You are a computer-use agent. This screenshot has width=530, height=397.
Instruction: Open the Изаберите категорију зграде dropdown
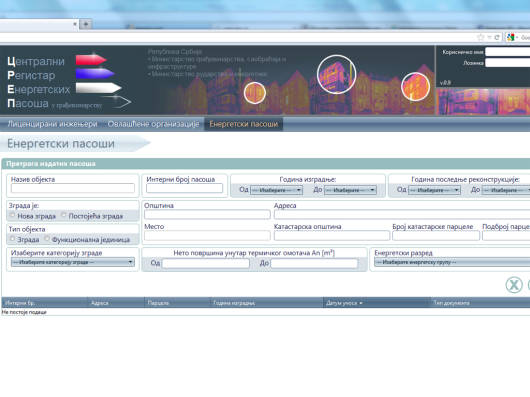[73, 262]
